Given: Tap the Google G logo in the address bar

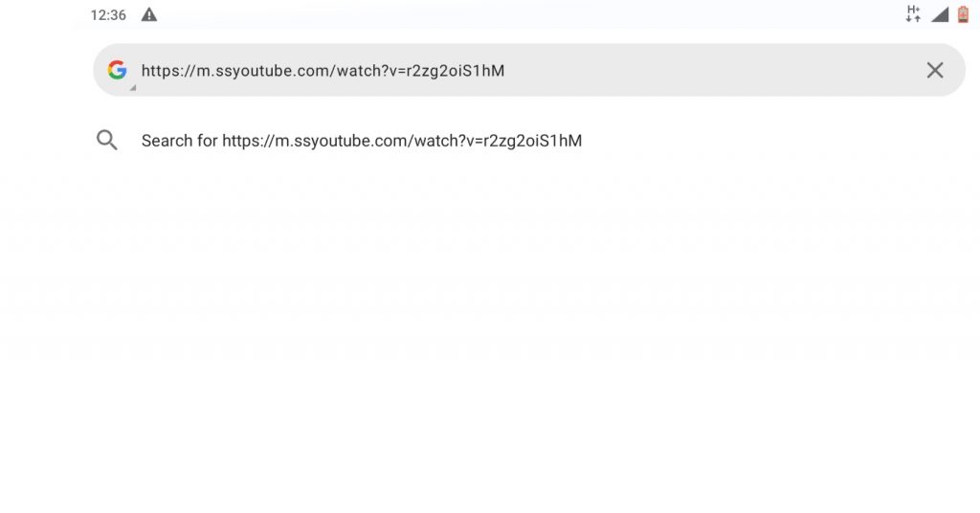Looking at the screenshot, I should click(117, 69).
